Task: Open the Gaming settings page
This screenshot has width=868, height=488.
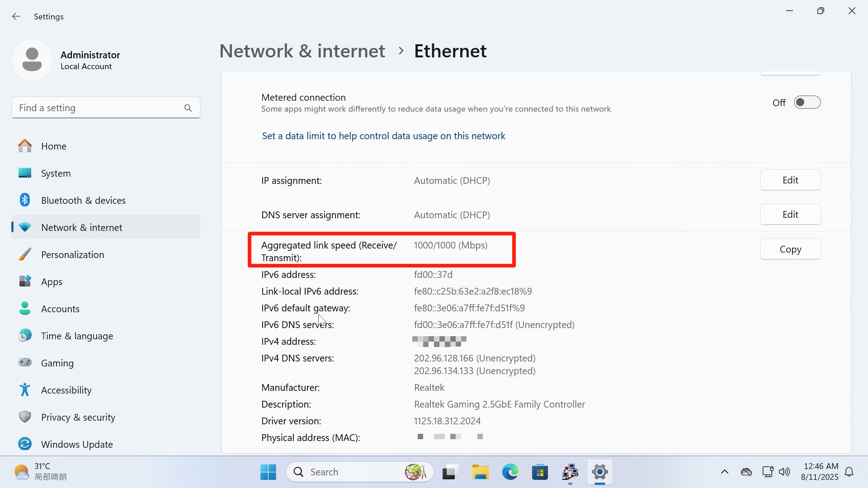Action: tap(57, 363)
